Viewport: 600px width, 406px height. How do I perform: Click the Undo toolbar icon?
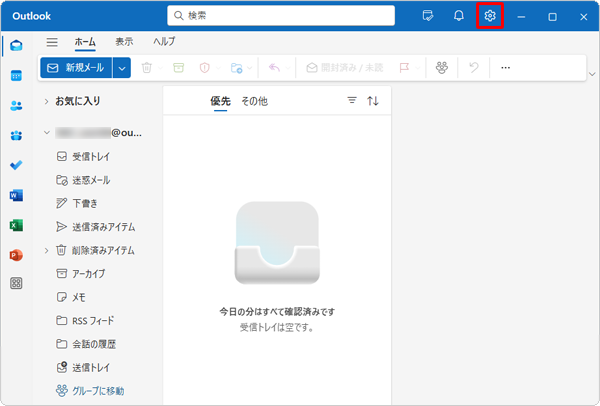[474, 68]
